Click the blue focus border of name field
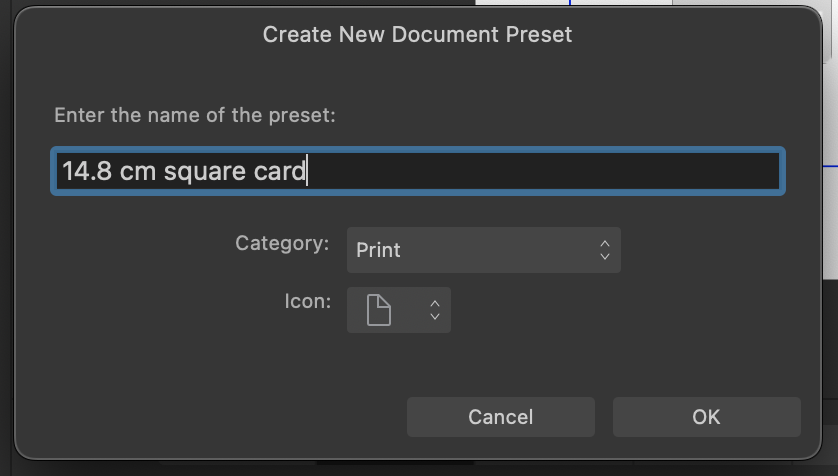This screenshot has width=838, height=476. click(x=418, y=150)
